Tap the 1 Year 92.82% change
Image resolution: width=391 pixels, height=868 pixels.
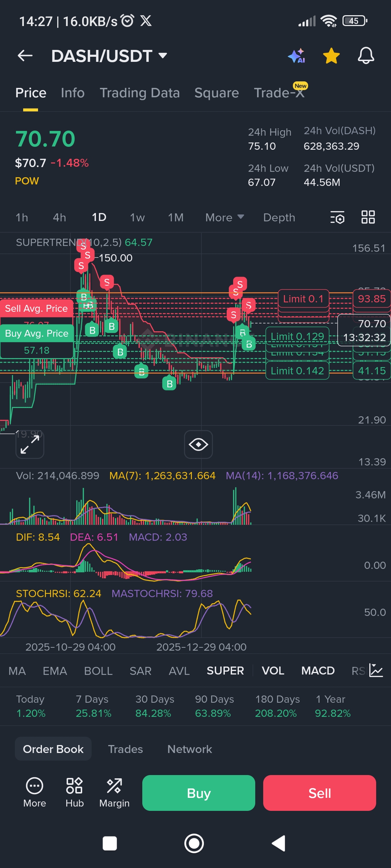pos(332,706)
